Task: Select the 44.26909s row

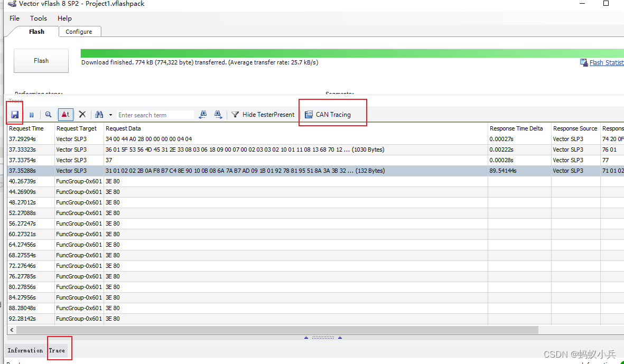Action: point(315,192)
